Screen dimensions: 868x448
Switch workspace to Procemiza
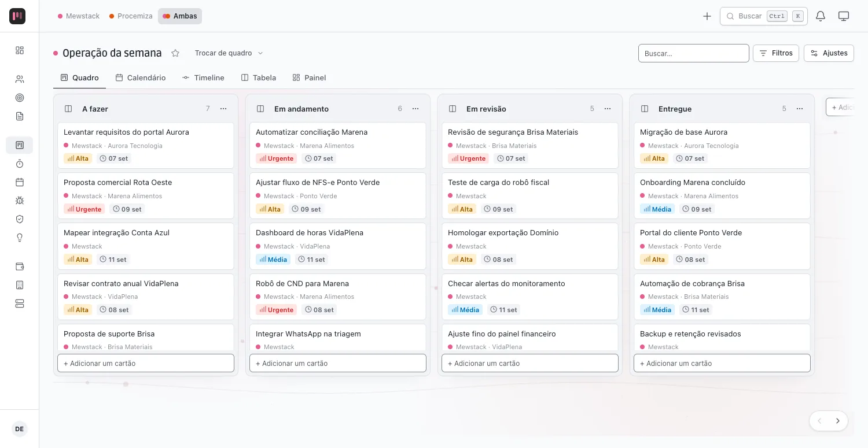click(x=131, y=16)
